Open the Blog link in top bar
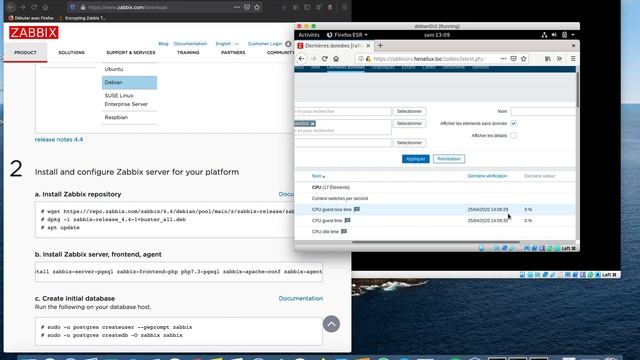The image size is (640, 360). pyautogui.click(x=163, y=44)
